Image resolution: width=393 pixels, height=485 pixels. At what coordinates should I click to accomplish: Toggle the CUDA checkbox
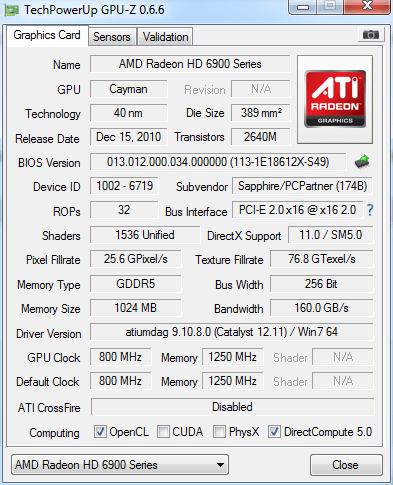pyautogui.click(x=163, y=432)
